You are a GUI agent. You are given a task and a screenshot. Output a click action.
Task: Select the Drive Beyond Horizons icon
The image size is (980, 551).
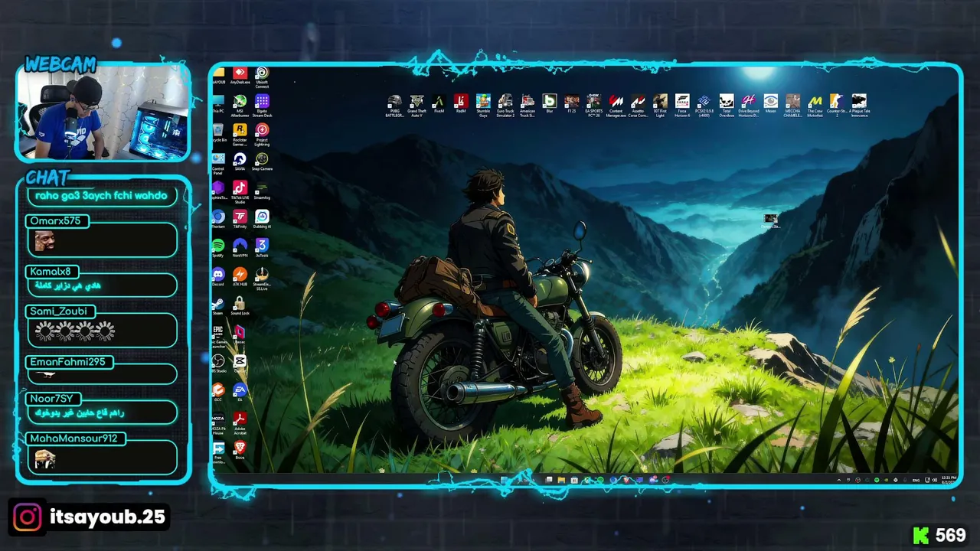coord(749,106)
